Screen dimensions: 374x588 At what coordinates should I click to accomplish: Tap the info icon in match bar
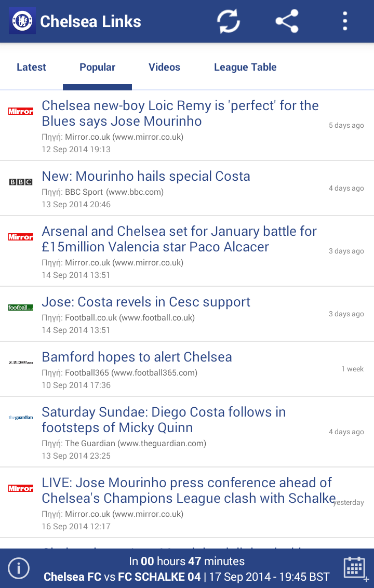point(18,568)
